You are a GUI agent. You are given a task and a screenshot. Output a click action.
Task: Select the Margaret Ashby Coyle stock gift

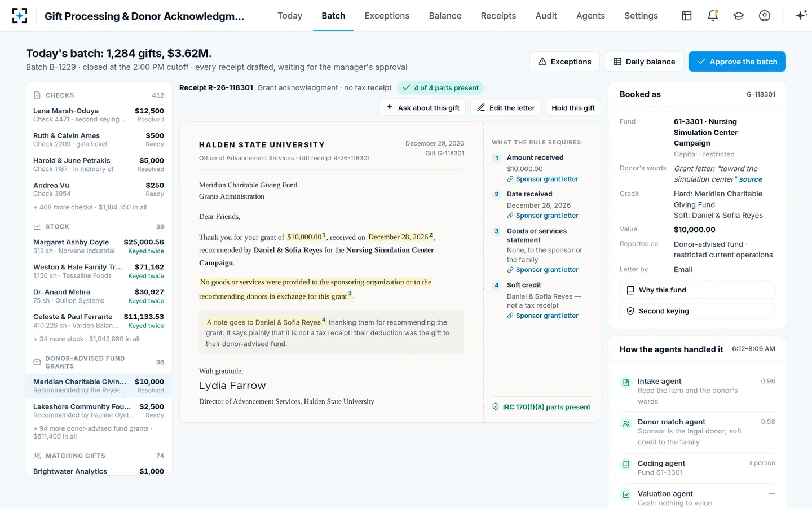pyautogui.click(x=99, y=247)
